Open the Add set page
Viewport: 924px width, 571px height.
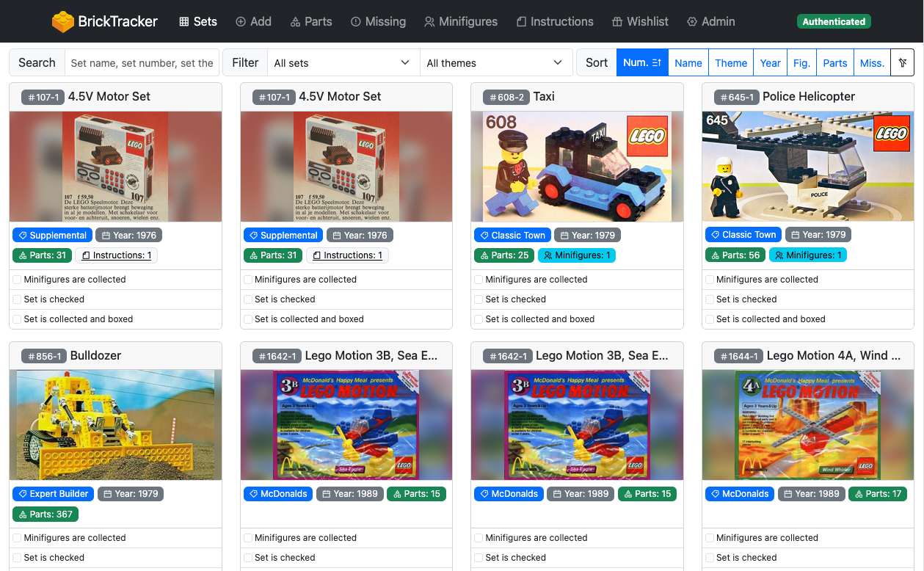tap(253, 22)
